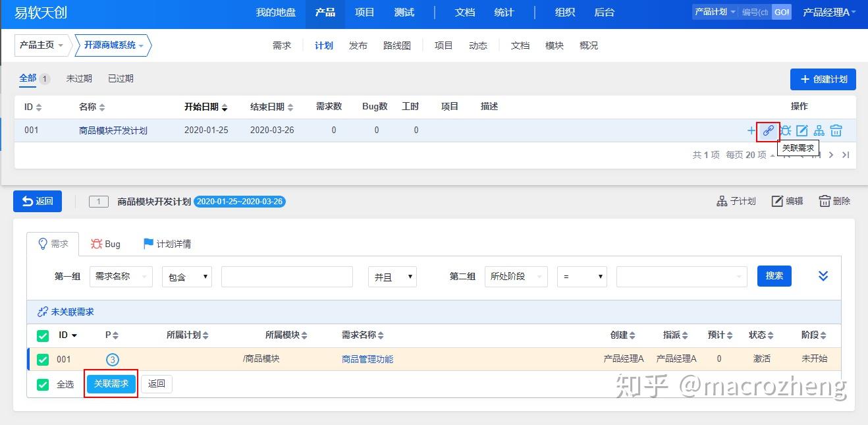Jump to last page of plans

(x=846, y=155)
